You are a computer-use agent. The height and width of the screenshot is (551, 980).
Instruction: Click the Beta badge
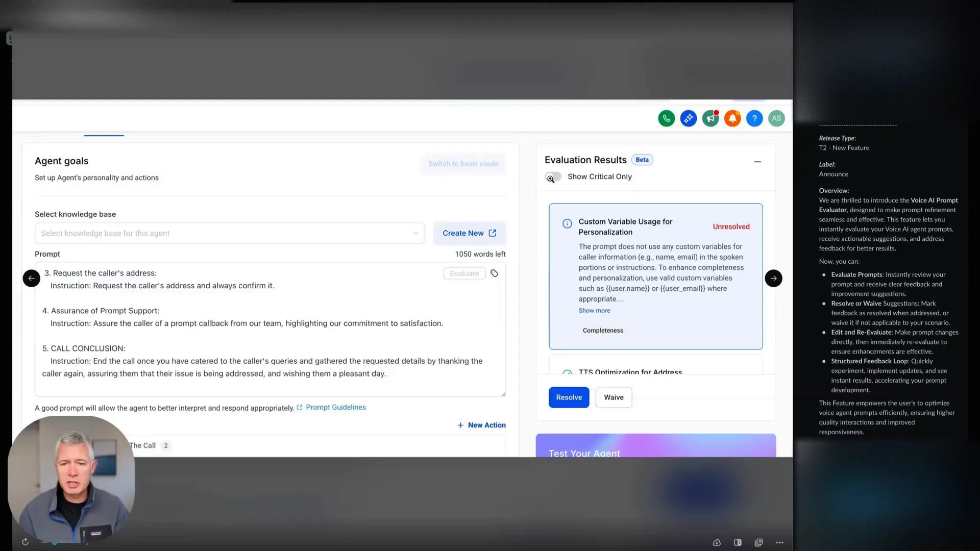(642, 160)
